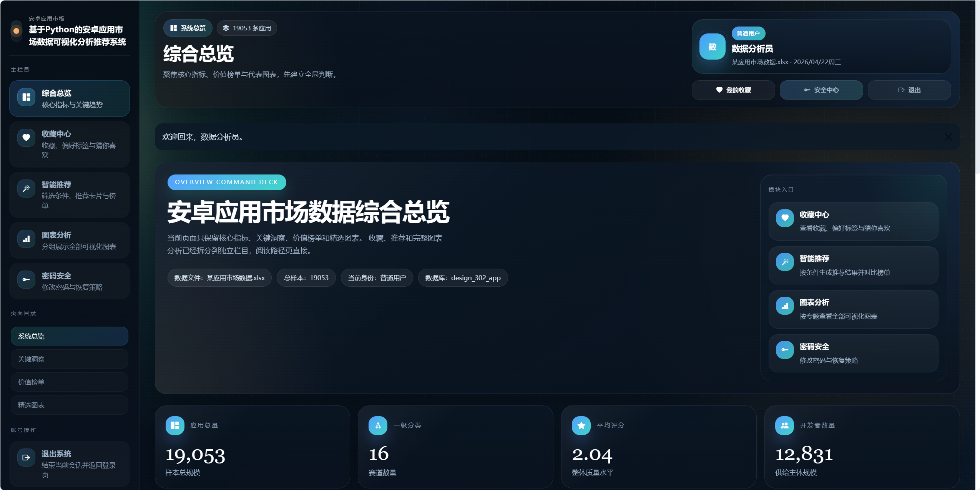Jump to 价值榜单 in page directory
The image size is (980, 490).
pyautogui.click(x=69, y=382)
